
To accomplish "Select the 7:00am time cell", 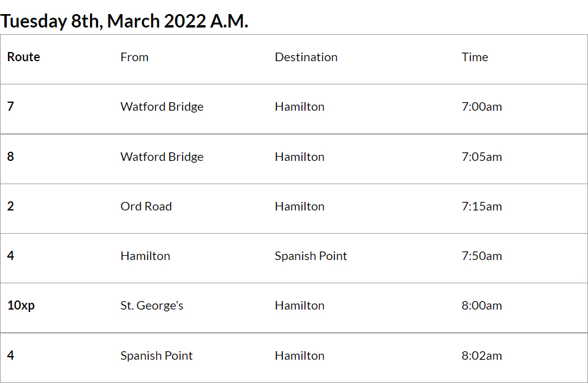I will coord(482,106).
